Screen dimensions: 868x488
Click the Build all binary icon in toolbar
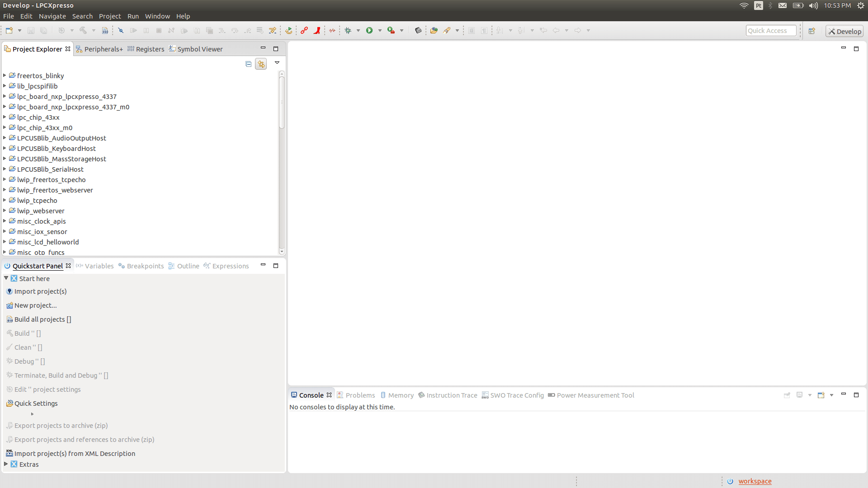tap(105, 30)
